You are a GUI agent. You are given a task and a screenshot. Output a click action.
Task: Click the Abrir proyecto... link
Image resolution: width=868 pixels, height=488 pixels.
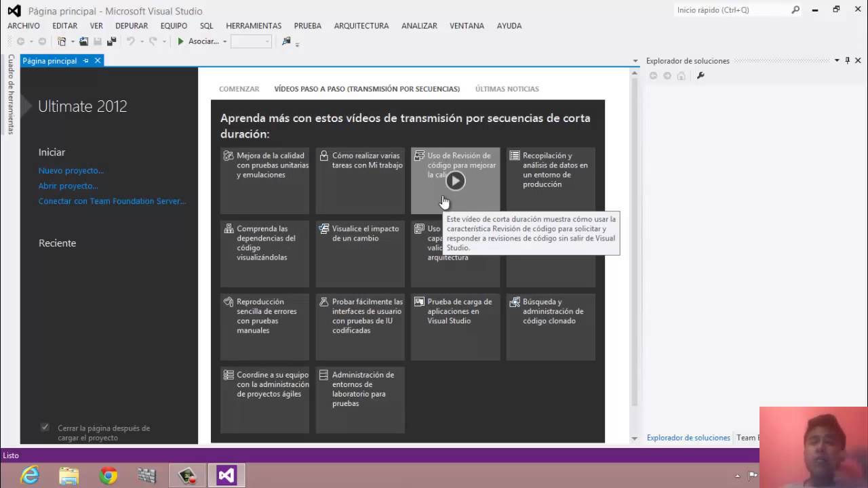(x=68, y=186)
